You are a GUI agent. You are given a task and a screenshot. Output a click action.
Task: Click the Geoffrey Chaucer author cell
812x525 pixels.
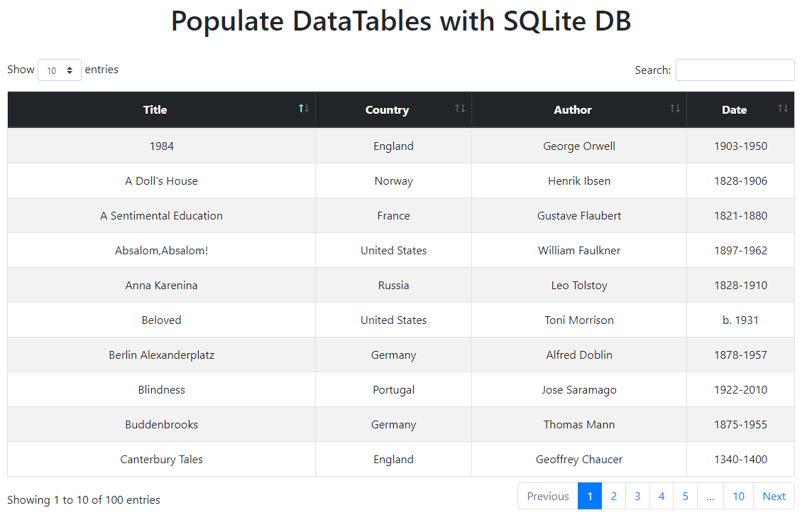(579, 459)
